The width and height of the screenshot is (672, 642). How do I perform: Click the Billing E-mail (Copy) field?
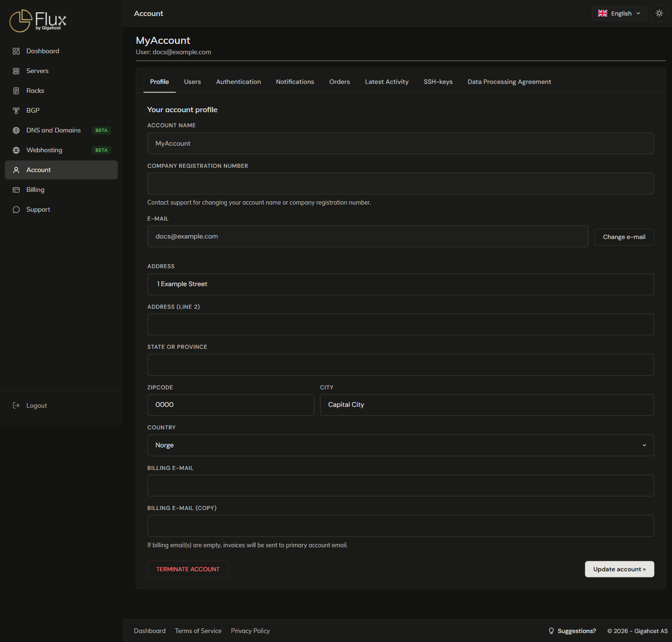tap(400, 526)
